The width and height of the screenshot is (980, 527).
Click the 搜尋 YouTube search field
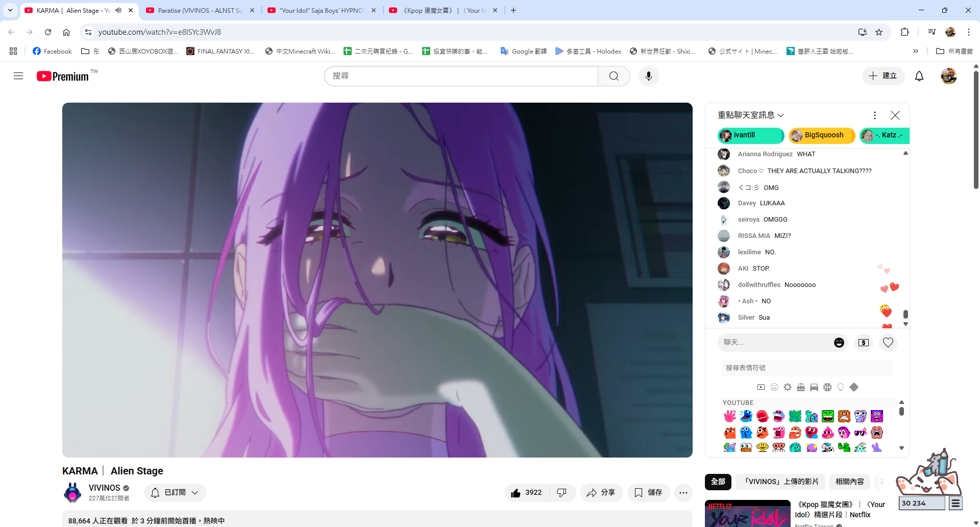pos(461,76)
